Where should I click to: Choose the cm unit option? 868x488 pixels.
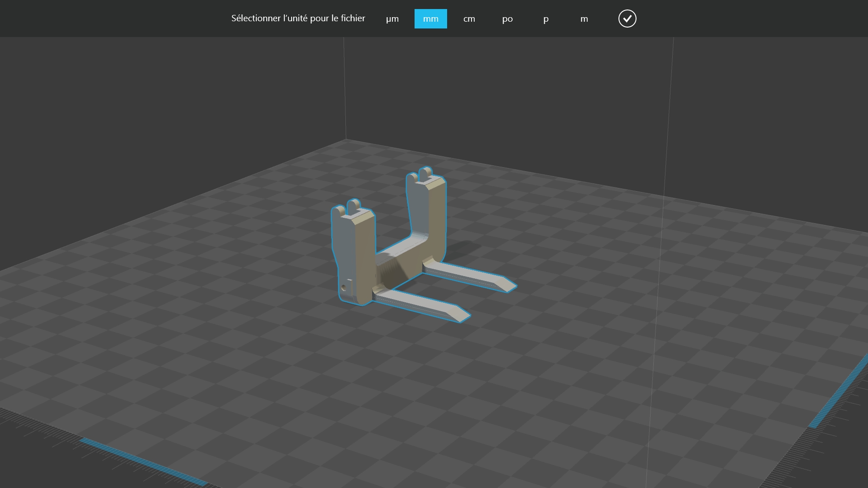coord(469,19)
